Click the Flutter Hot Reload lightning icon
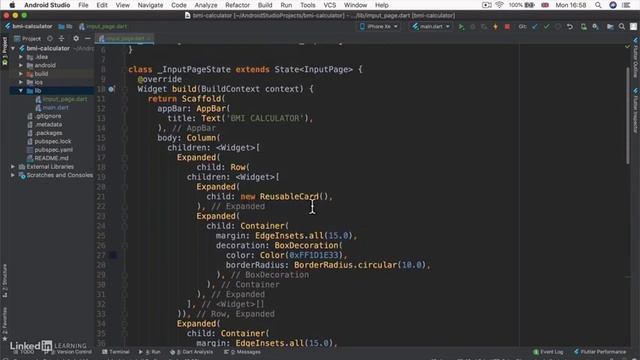This screenshot has height=360, width=640. [496, 27]
